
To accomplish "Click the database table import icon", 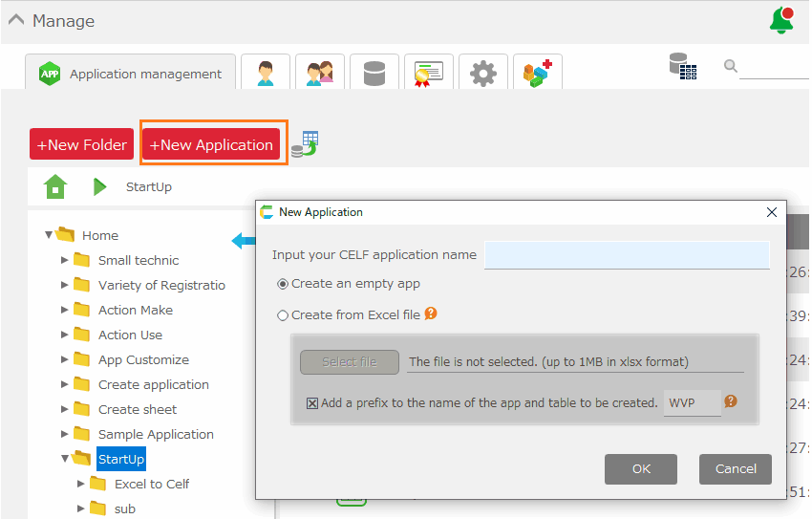I will coord(305,144).
